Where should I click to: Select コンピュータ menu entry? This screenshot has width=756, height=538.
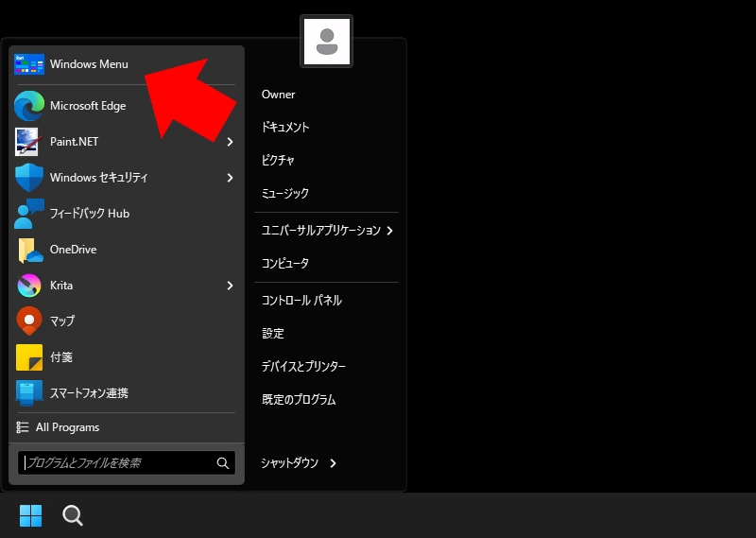click(x=285, y=264)
